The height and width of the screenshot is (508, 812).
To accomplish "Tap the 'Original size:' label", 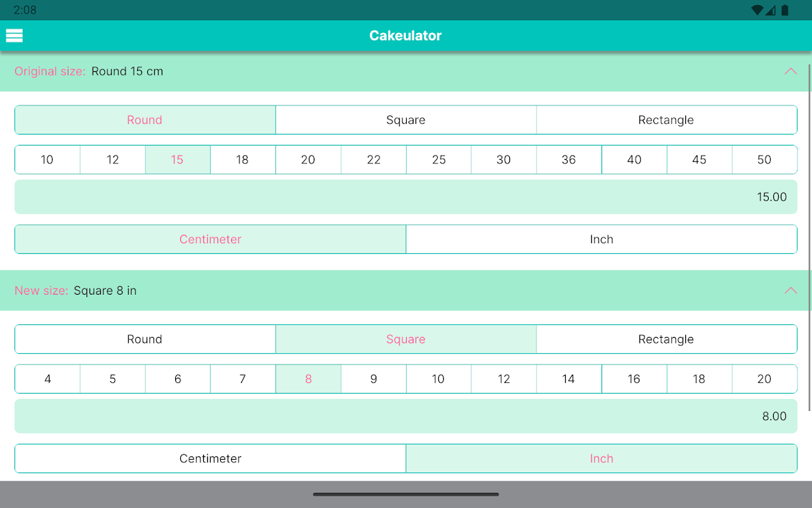I will (49, 71).
